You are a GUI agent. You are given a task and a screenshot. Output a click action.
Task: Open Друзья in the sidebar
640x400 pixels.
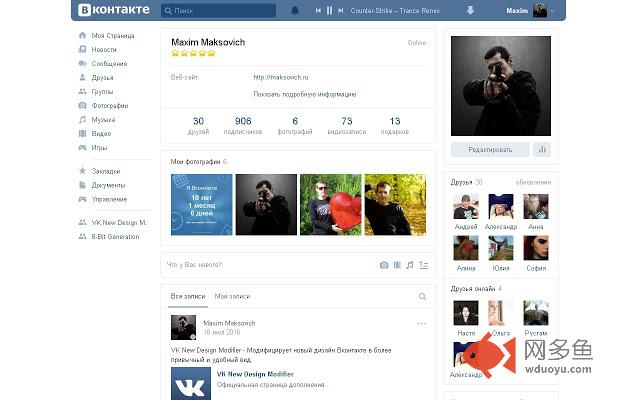[102, 78]
